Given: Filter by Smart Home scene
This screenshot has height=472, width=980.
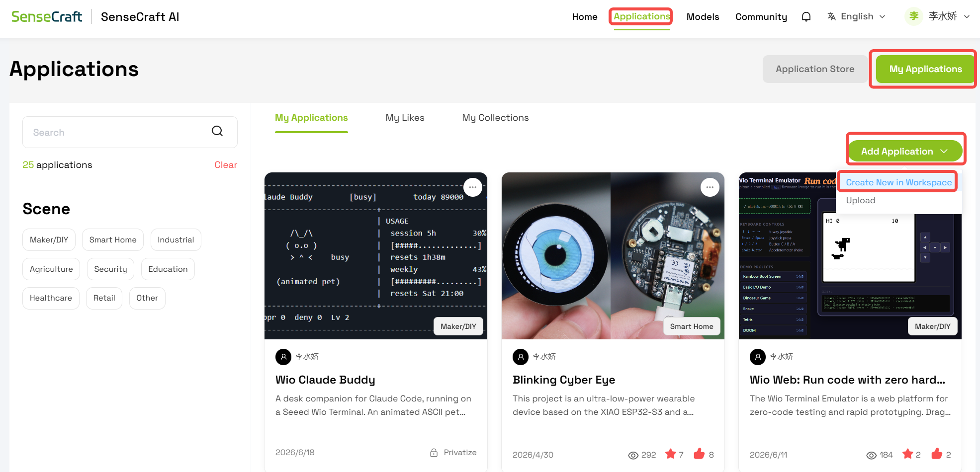Looking at the screenshot, I should point(113,240).
